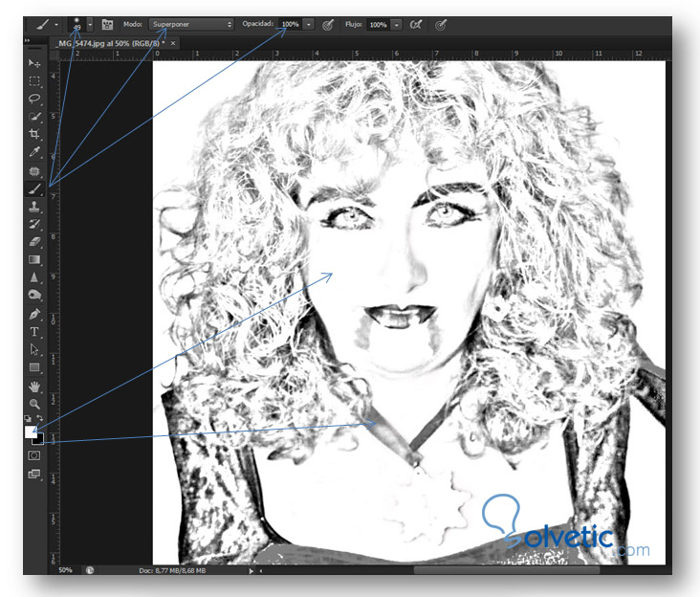Click the Opacidad 100% value field
The image size is (700, 597).
291,25
